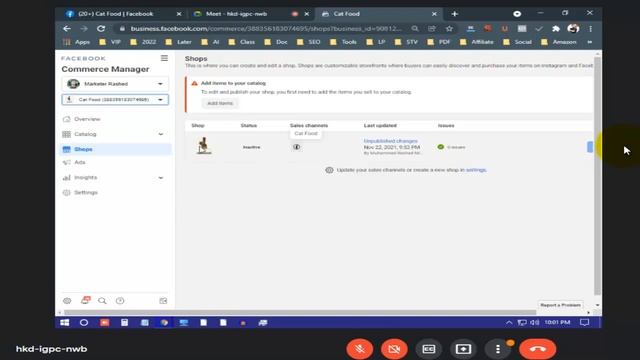Image resolution: width=640 pixels, height=360 pixels.
Task: Click the Apps bookmarks shortcut
Action: pos(77,42)
